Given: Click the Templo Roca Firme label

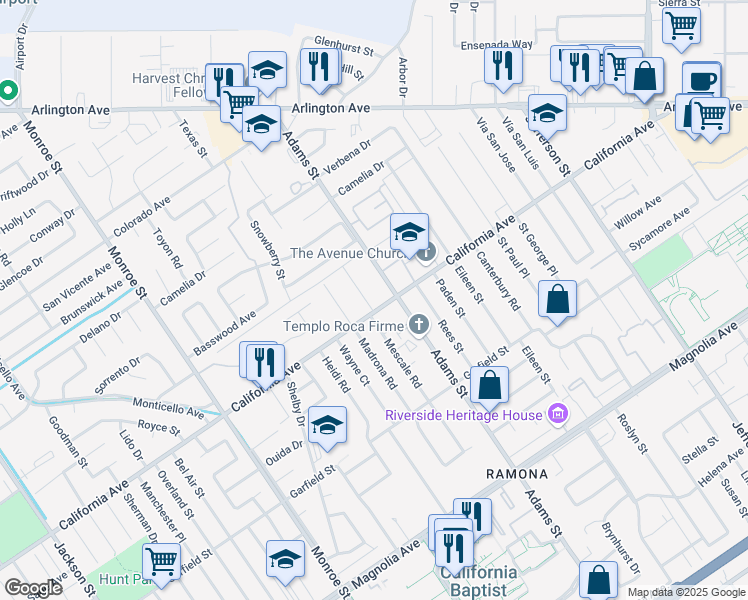Looking at the screenshot, I should pyautogui.click(x=343, y=326).
